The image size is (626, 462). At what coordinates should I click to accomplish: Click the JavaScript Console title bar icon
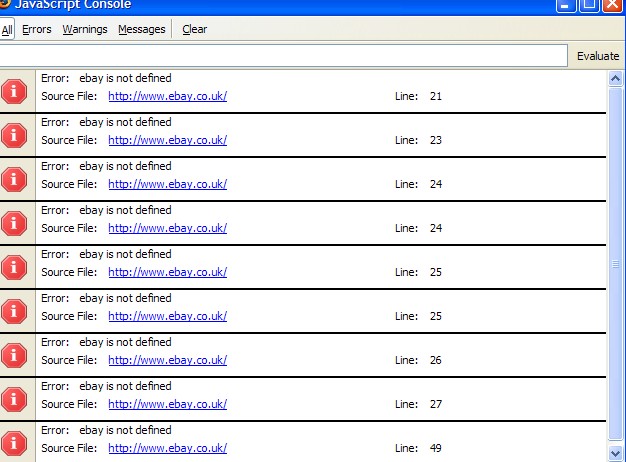[4, 4]
